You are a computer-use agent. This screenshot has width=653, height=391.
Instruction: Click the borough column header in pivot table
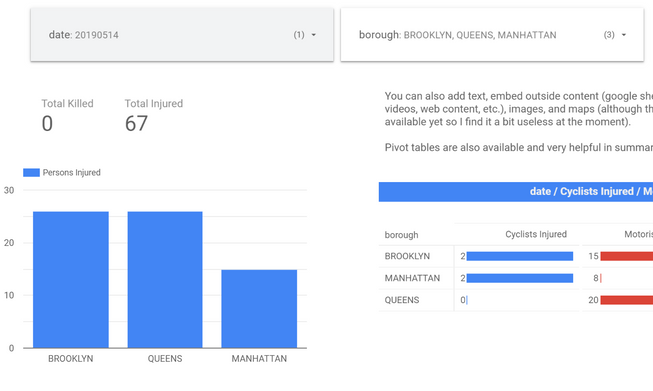coord(401,235)
